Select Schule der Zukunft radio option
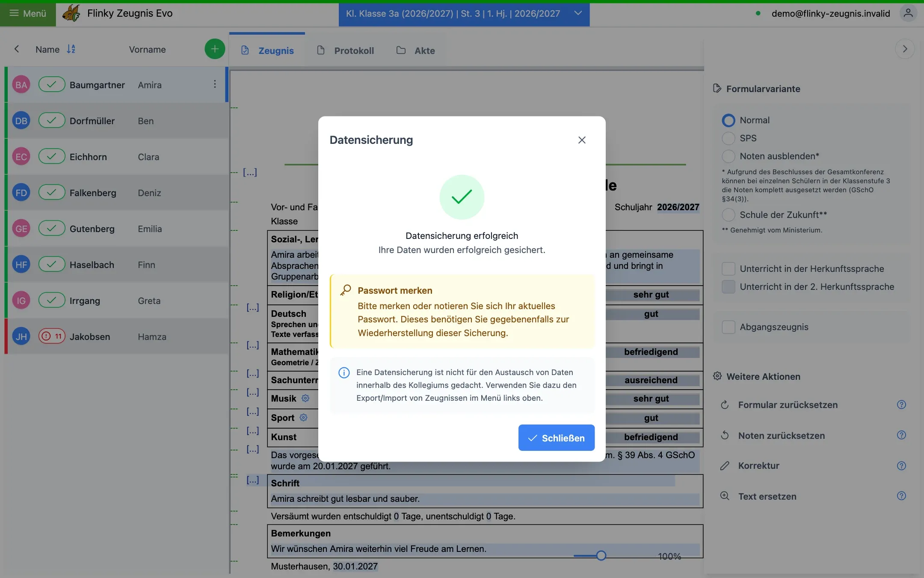Viewport: 924px width, 578px height. (x=728, y=215)
